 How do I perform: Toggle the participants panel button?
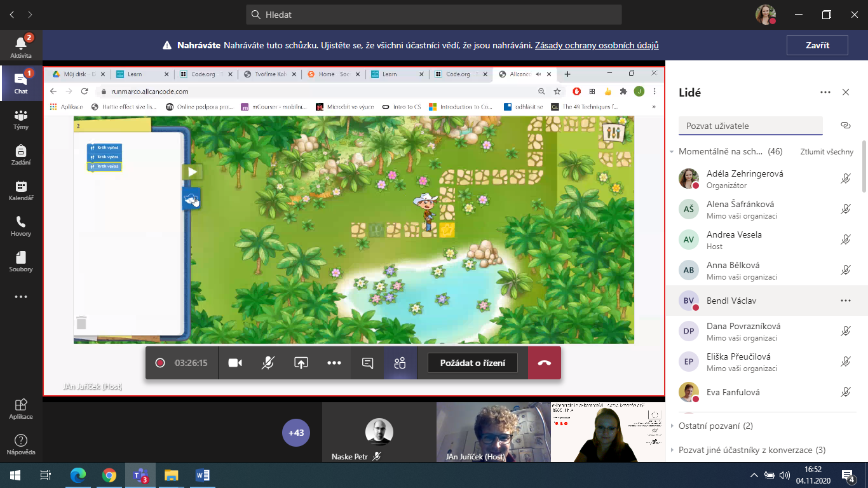(400, 363)
